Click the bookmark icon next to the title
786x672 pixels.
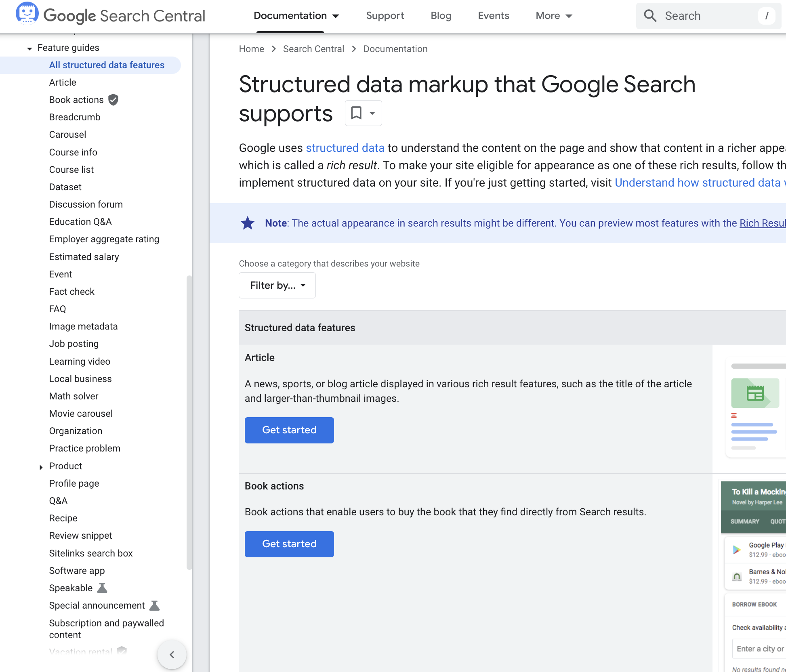point(356,113)
